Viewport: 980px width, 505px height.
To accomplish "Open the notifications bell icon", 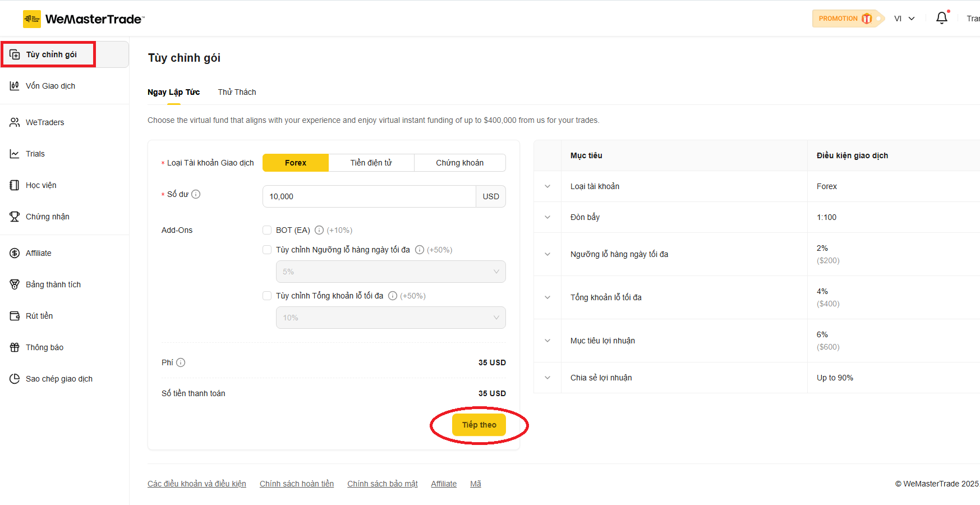I will 942,18.
